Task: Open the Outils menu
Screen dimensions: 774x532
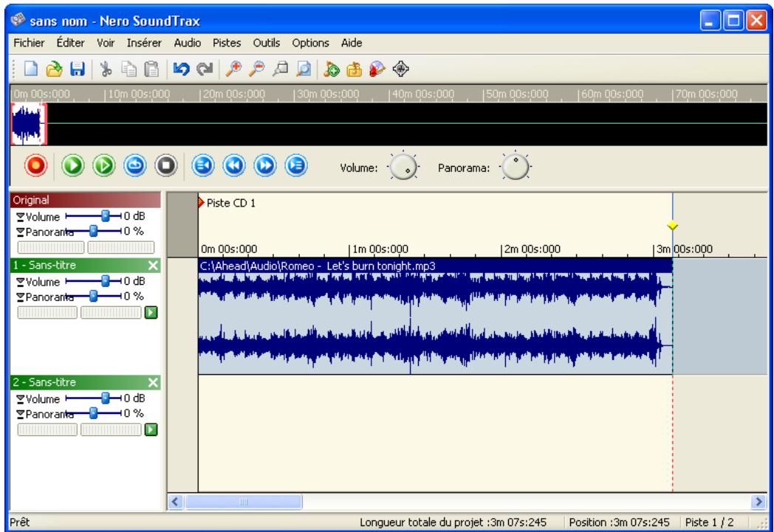Action: click(267, 43)
